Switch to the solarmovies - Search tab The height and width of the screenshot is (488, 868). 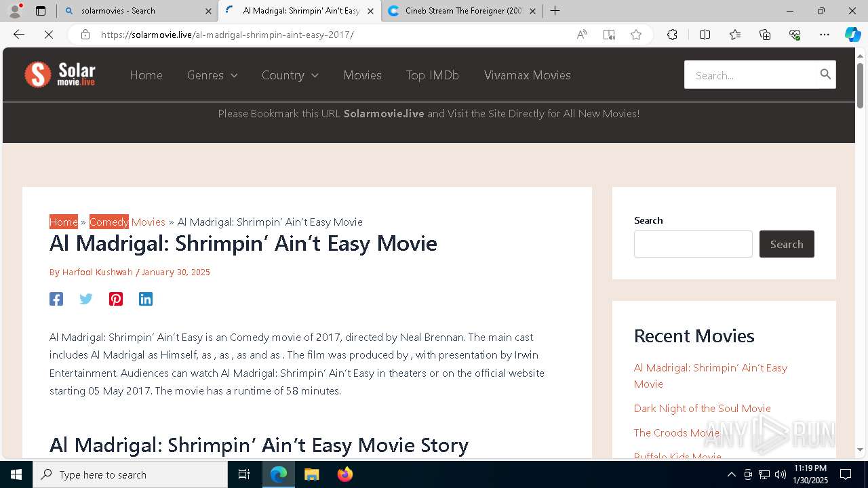click(x=136, y=11)
